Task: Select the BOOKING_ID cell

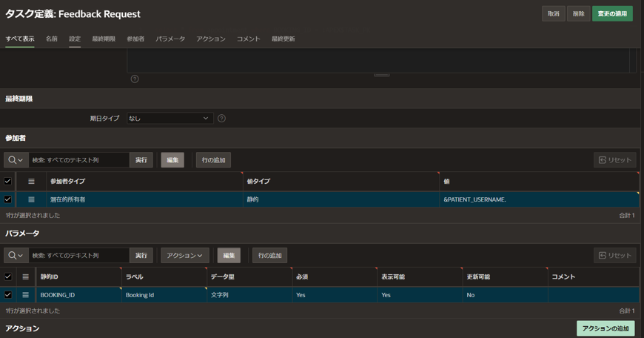Action: (x=79, y=295)
